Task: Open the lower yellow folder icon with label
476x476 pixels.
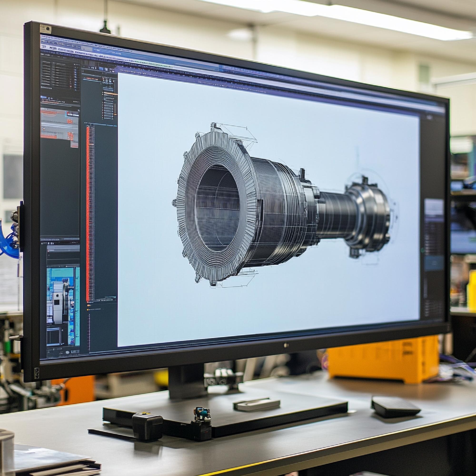Action: click(88, 309)
